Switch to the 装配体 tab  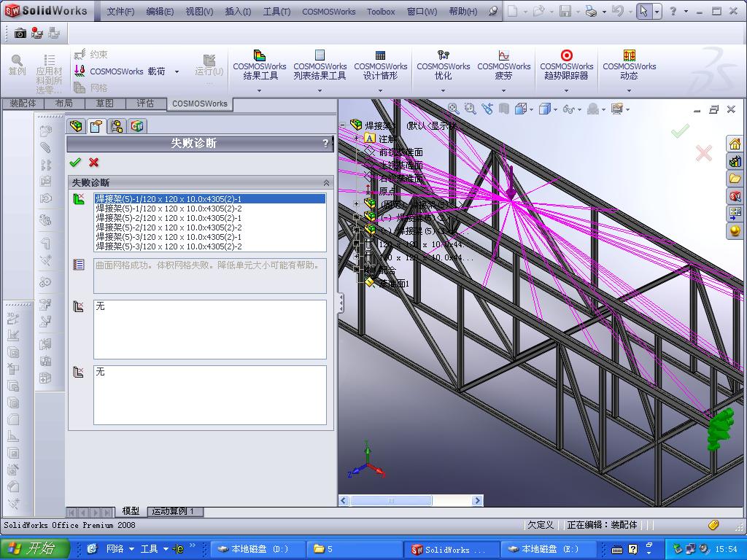(23, 104)
